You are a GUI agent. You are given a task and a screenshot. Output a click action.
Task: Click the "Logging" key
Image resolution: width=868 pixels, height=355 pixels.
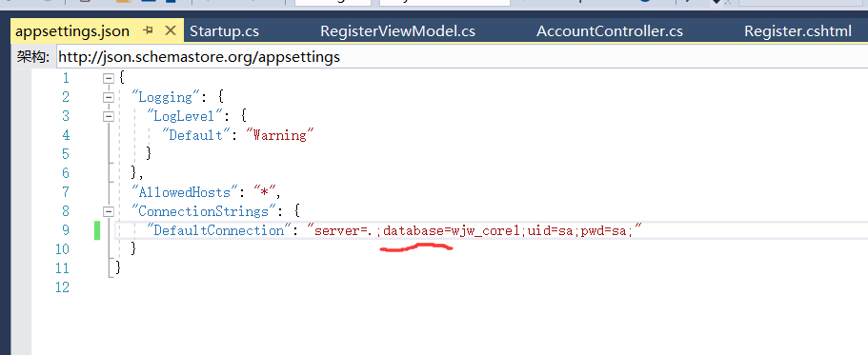click(165, 97)
